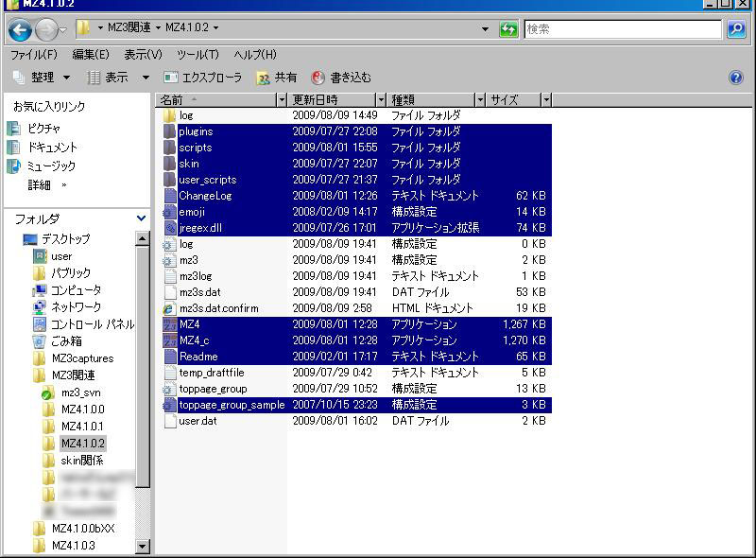Select the user.dat file name
Image resolution: width=756 pixels, height=558 pixels.
198,421
